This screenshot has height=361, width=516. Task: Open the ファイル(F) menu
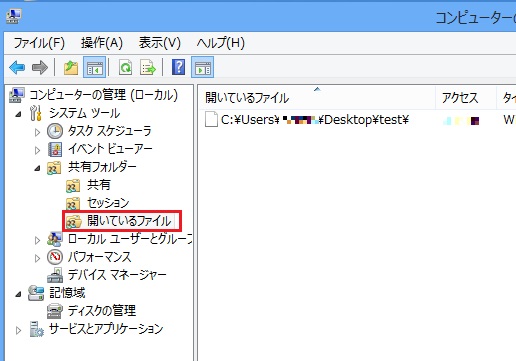(39, 43)
